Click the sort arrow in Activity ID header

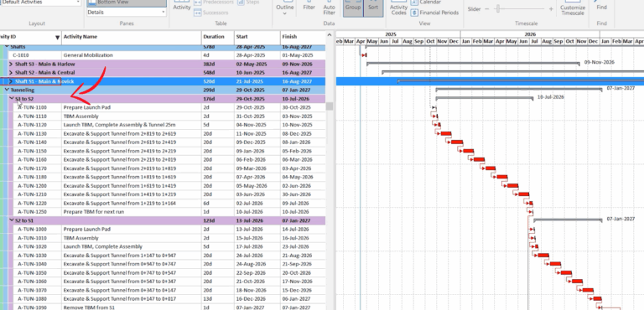pyautogui.click(x=57, y=38)
